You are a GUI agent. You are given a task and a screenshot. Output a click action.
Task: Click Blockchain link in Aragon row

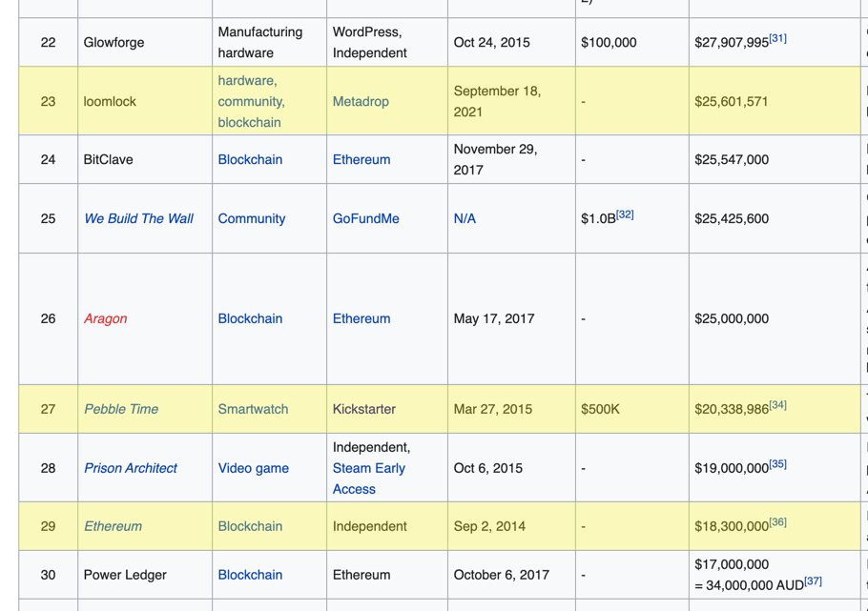click(250, 318)
